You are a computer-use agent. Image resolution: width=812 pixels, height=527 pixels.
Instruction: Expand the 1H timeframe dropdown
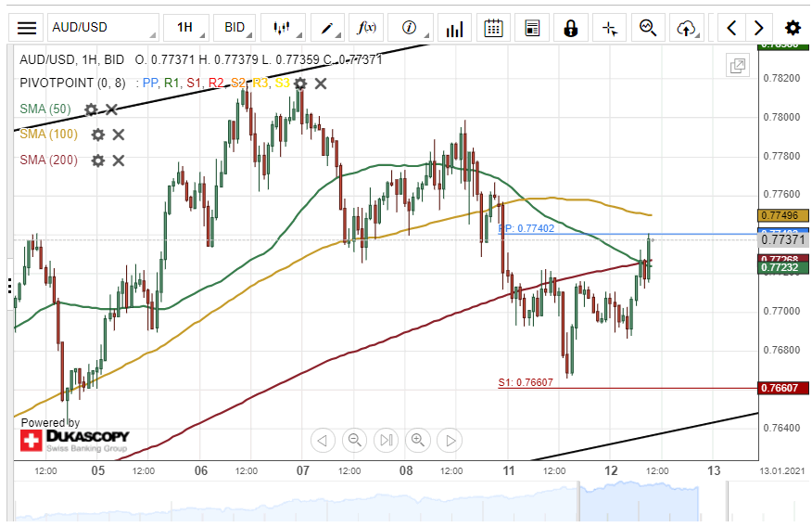point(183,28)
